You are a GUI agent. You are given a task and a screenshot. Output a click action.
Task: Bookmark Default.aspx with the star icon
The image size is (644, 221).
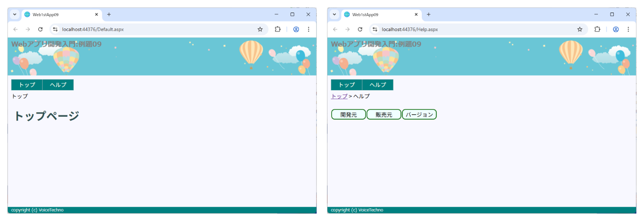pyautogui.click(x=260, y=29)
